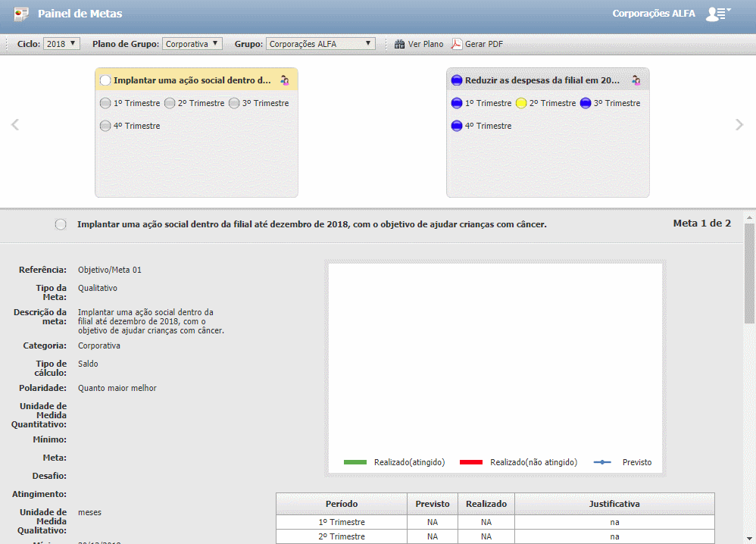The image size is (756, 544).
Task: Select yellow 2º Trimestre on Reduzir despesas card
Action: pos(521,103)
